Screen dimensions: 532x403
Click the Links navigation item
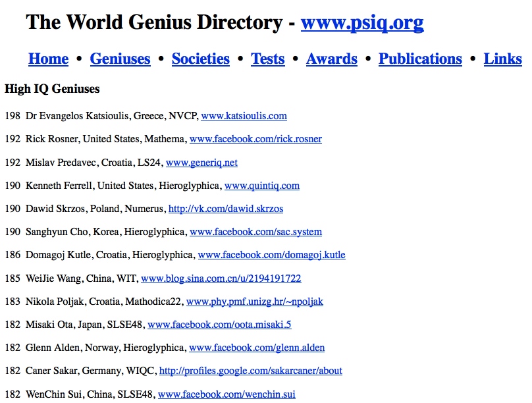click(x=502, y=59)
